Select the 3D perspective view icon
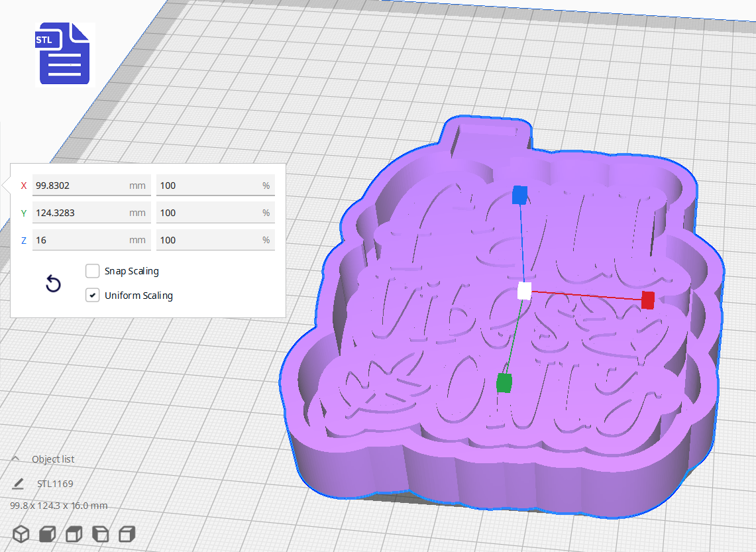Viewport: 756px width, 552px height. (21, 533)
